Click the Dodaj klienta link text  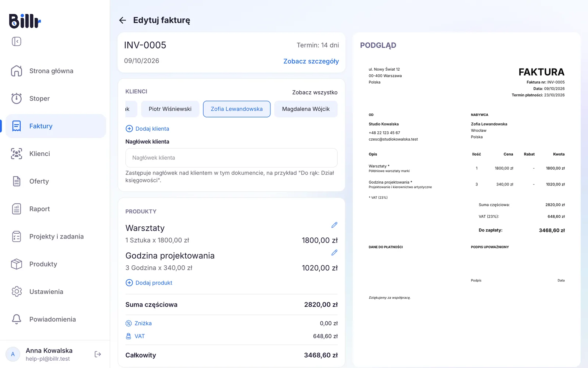(152, 129)
